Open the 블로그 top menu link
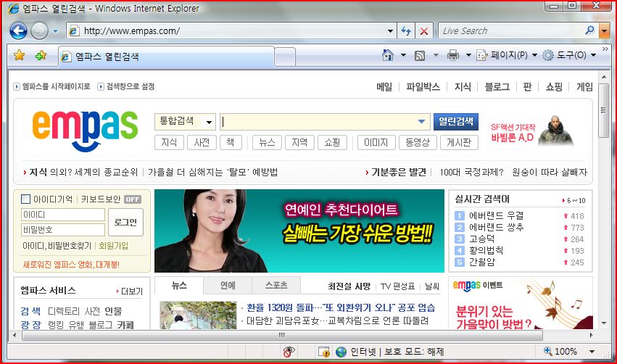 click(x=497, y=86)
